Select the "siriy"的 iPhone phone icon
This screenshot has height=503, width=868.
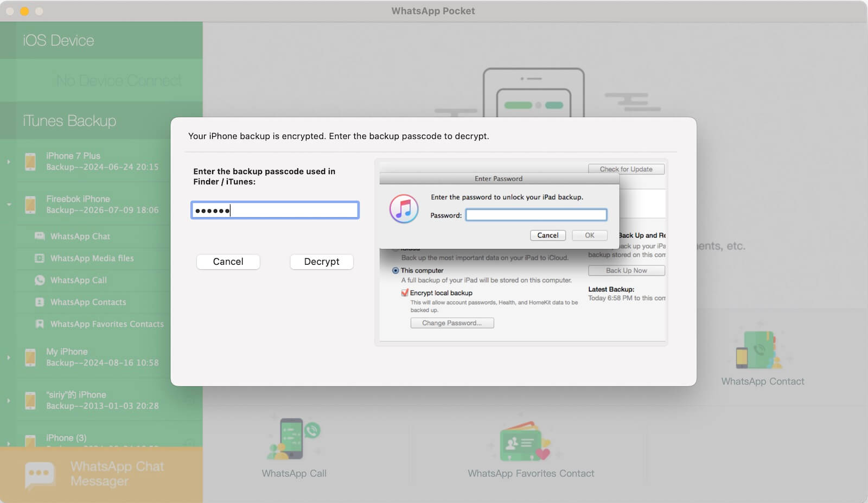30,400
